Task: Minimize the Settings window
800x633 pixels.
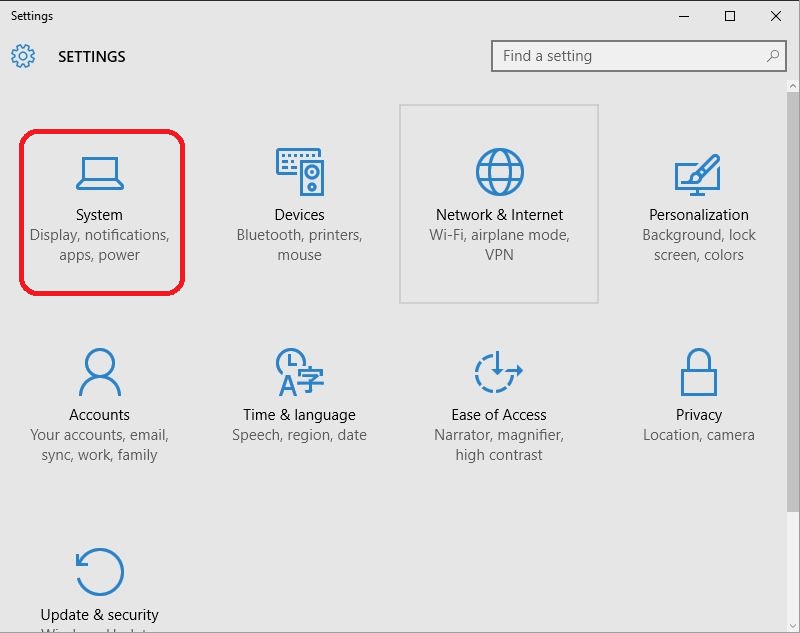Action: (684, 16)
